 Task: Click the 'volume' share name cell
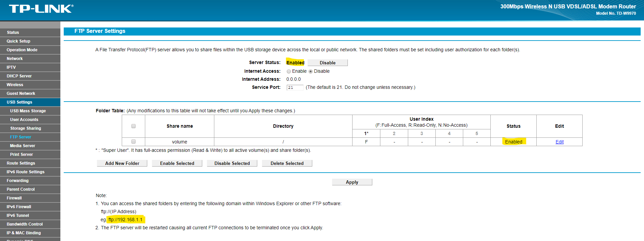pyautogui.click(x=179, y=142)
